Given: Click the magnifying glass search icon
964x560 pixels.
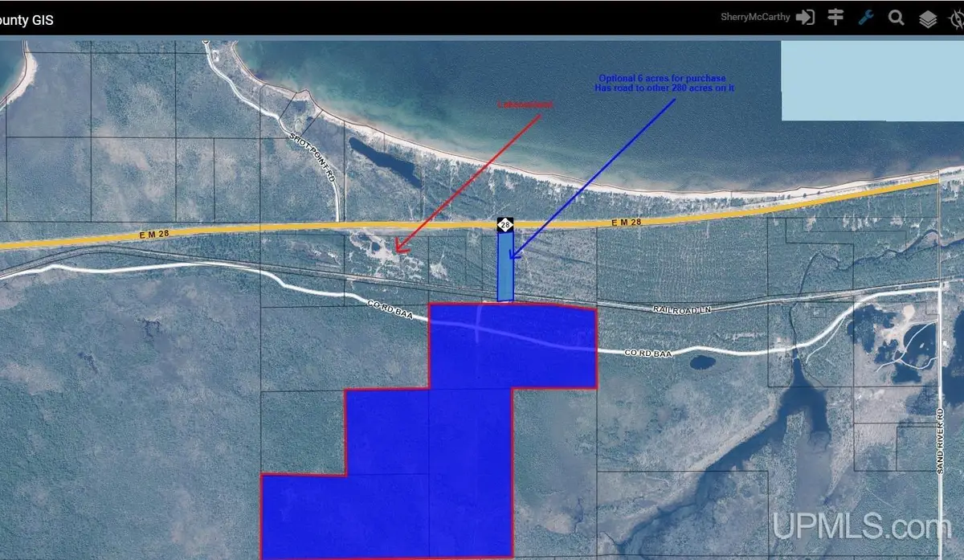Looking at the screenshot, I should click(x=897, y=18).
